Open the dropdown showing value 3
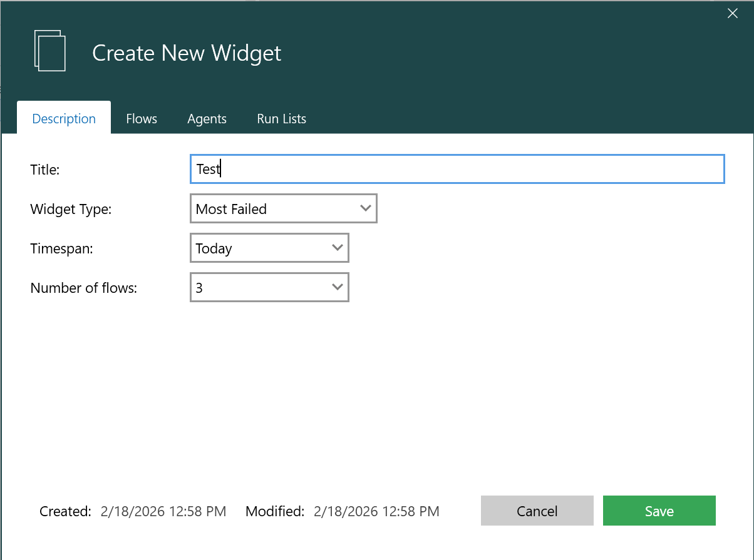Viewport: 754px width, 560px height. (269, 288)
